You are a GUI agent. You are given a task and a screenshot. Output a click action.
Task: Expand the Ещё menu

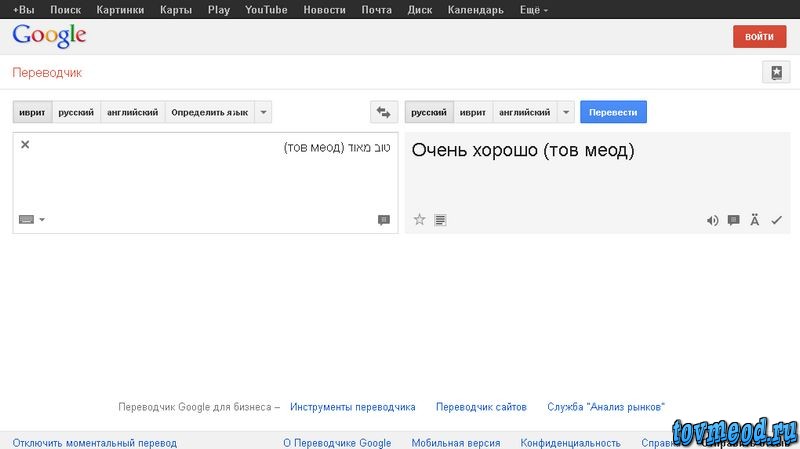[x=534, y=10]
